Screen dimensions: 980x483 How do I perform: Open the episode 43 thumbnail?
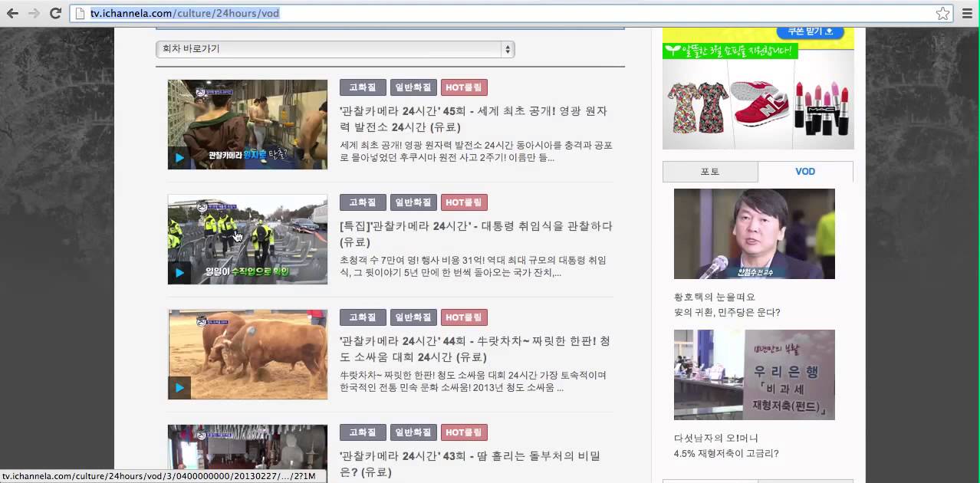(248, 447)
